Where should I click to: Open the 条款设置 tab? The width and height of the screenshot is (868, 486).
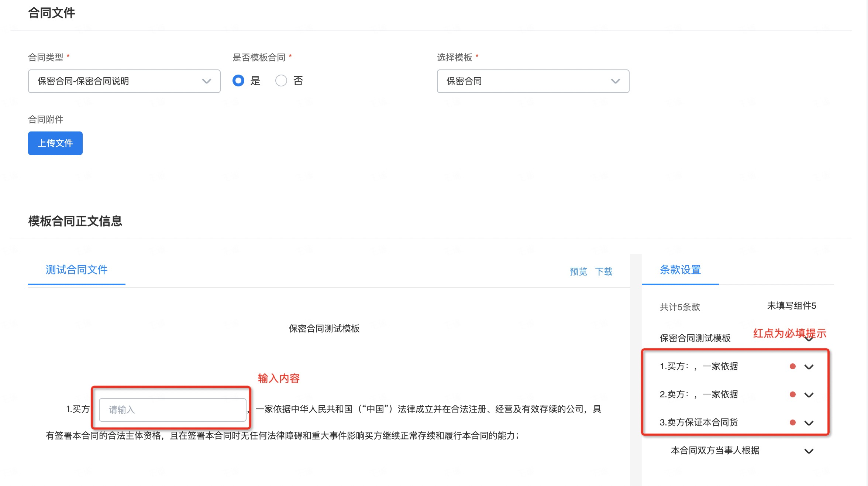tap(680, 270)
